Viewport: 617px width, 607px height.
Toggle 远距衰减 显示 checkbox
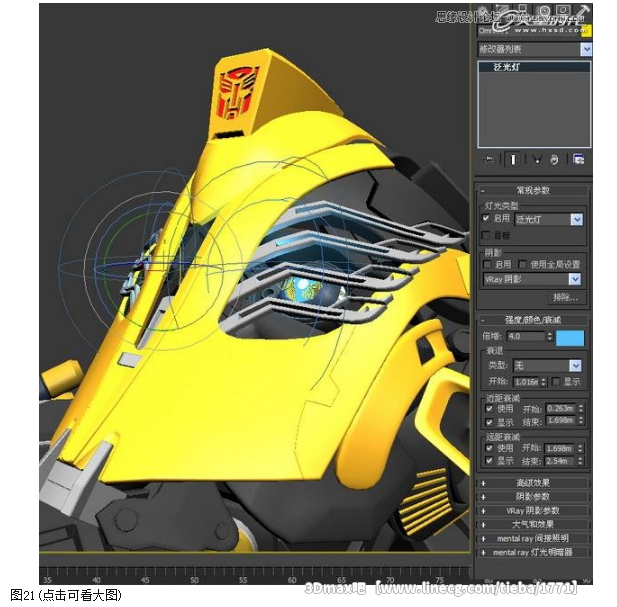point(489,460)
